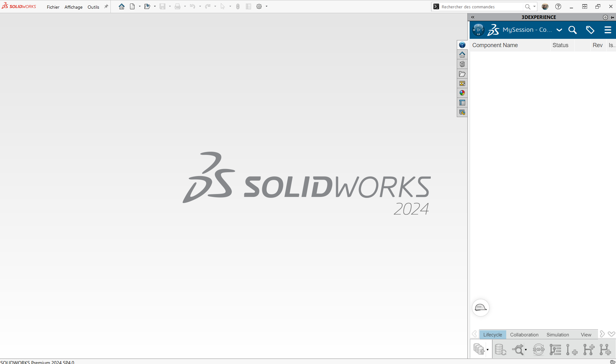Viewport: 616px width, 364px height.
Task: Select the SOLIDWORKS Resources home task pane tab
Action: pyautogui.click(x=462, y=55)
